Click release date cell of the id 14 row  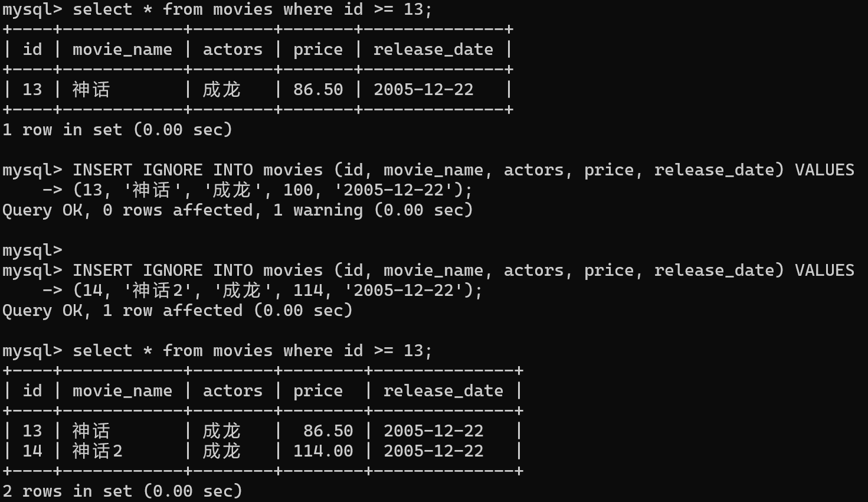tap(433, 451)
